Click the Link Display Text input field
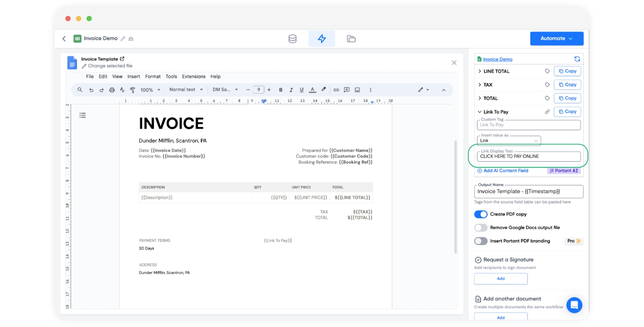 pyautogui.click(x=528, y=156)
